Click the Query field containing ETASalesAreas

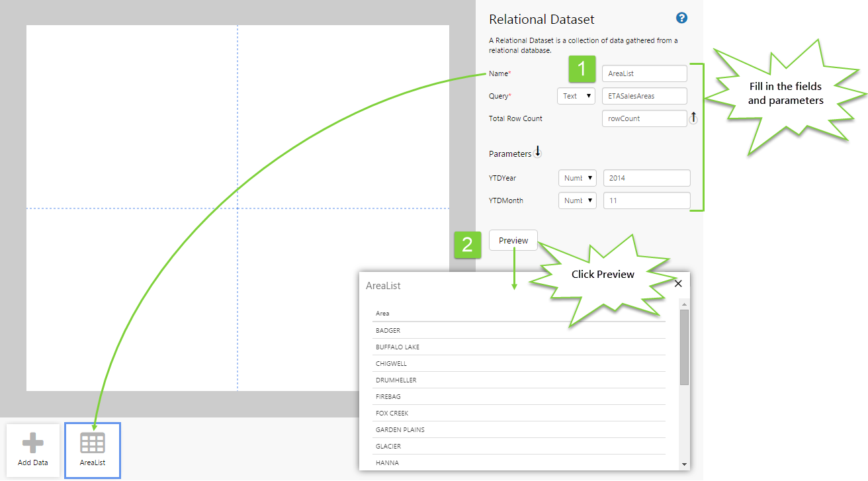click(x=644, y=96)
